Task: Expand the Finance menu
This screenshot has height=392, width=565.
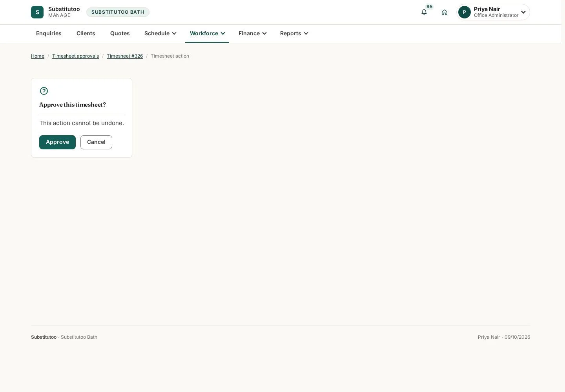Action: pos(253,33)
